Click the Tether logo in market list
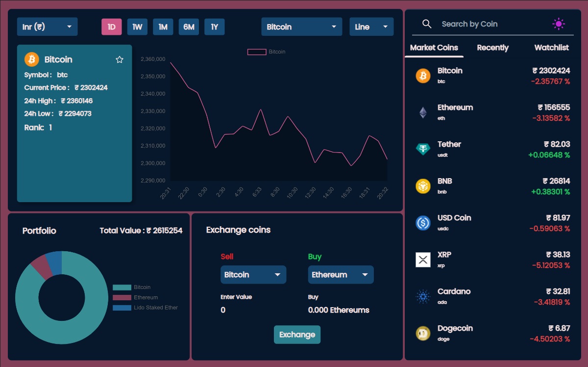The image size is (588, 367). pyautogui.click(x=423, y=149)
